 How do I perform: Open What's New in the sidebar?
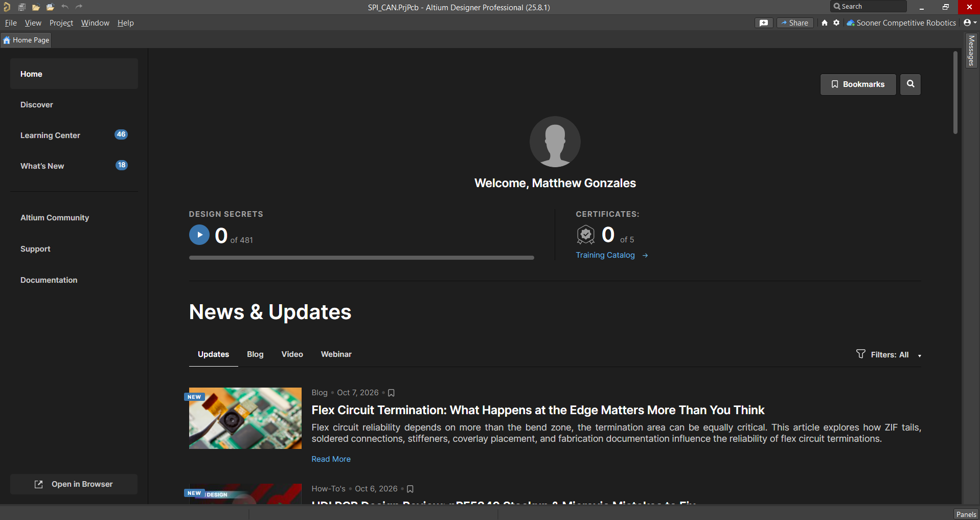coord(74,166)
